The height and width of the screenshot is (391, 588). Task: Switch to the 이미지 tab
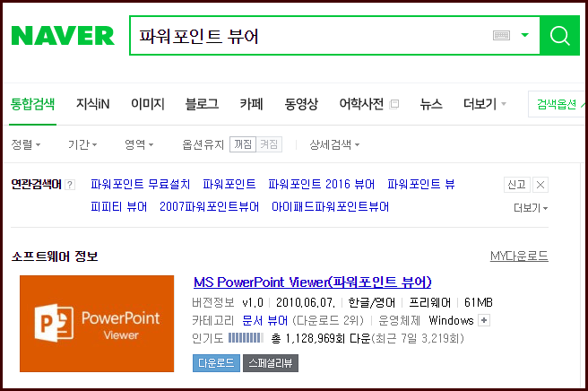[147, 104]
